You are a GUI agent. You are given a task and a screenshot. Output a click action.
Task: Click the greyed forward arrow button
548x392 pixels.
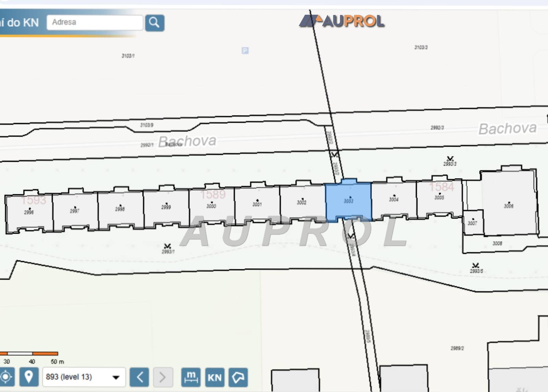163,377
